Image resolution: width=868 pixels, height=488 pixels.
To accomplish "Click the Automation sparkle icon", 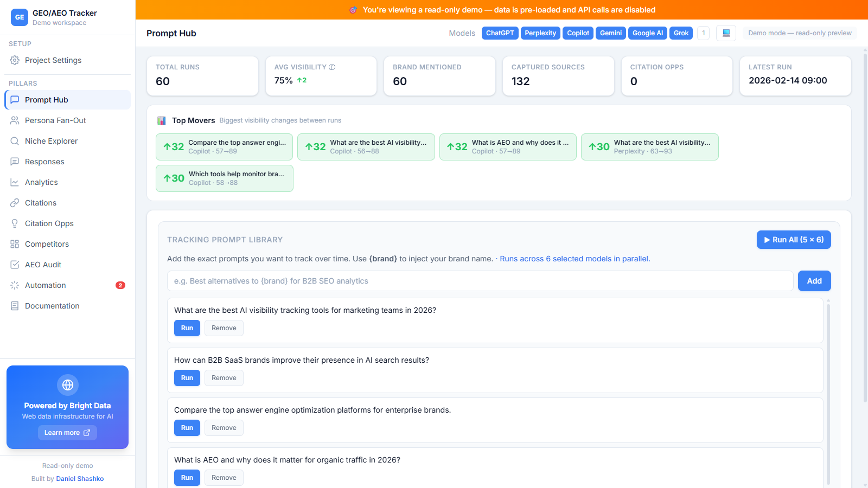I will (15, 285).
